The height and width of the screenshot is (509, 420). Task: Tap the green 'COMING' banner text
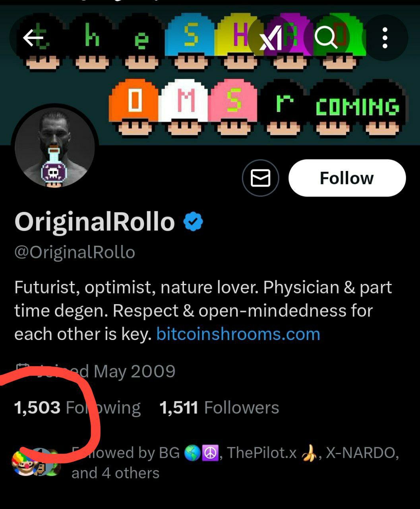pyautogui.click(x=358, y=107)
